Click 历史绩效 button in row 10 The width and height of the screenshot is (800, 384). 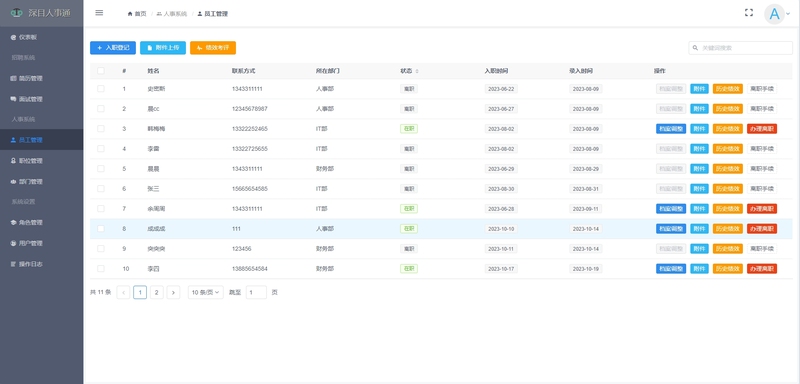point(728,268)
